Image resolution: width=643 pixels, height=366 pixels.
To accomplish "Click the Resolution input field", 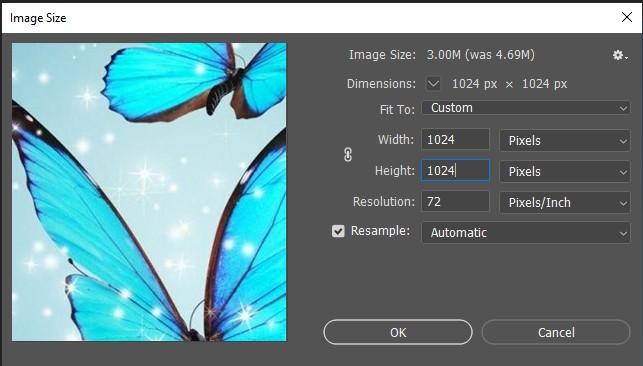I will 455,202.
